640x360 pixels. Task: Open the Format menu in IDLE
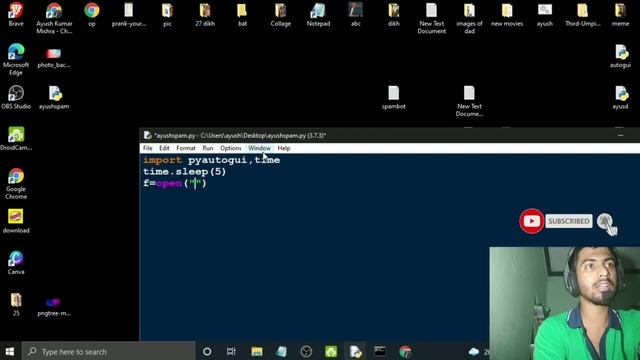click(186, 148)
